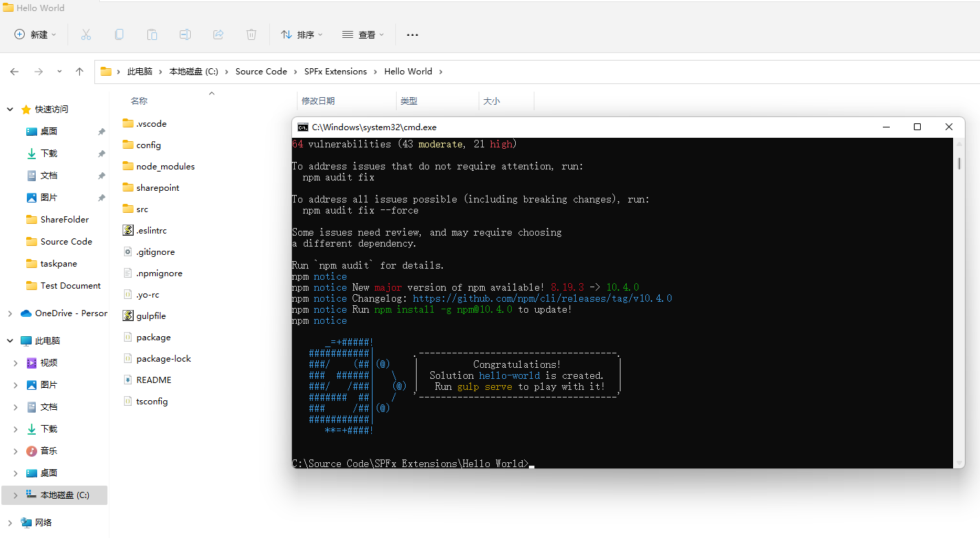Select the Copy icon in the toolbar
The width and height of the screenshot is (980, 538).
(x=118, y=34)
